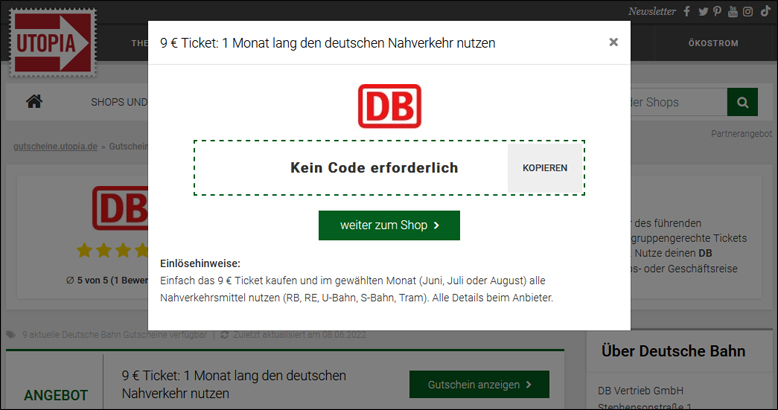The image size is (778, 410).
Task: Open the Pinterest icon in header
Action: [717, 11]
